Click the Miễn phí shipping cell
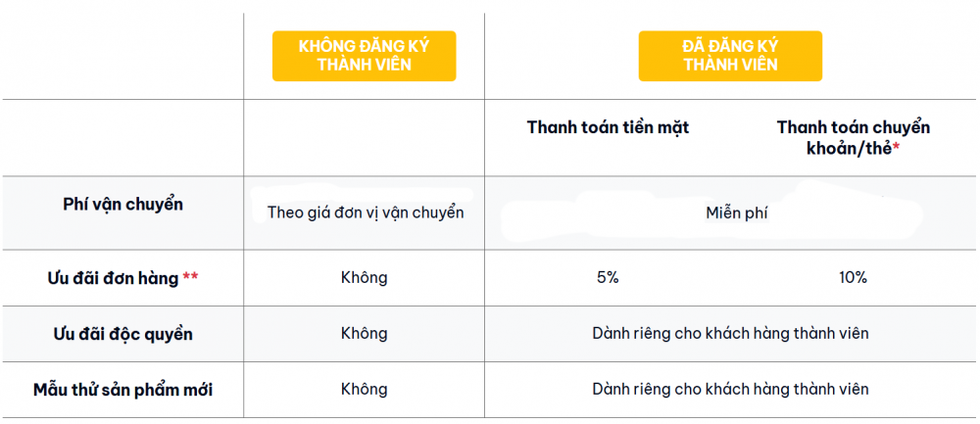The height and width of the screenshot is (424, 980). pyautogui.click(x=736, y=212)
